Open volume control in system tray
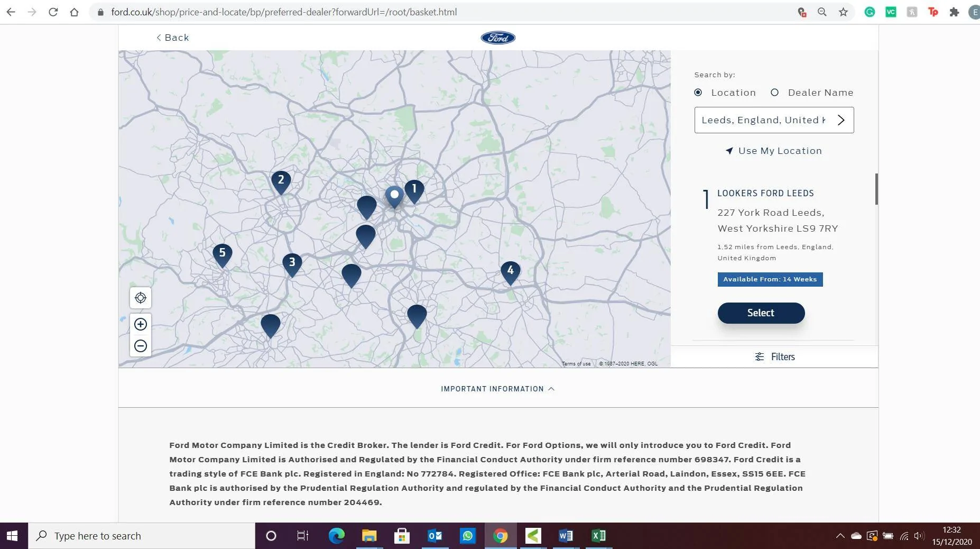Image resolution: width=980 pixels, height=549 pixels. (919, 536)
